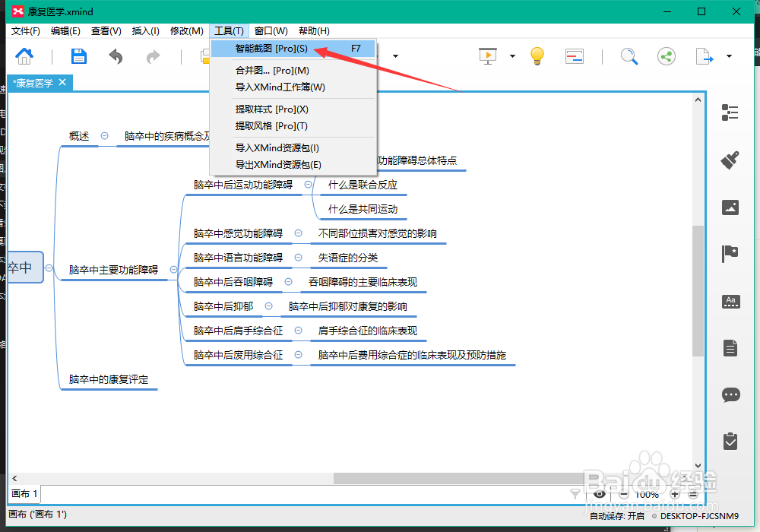760x532 pixels.
Task: Choose 提取样式 [Pro](X)
Action: pos(293,109)
